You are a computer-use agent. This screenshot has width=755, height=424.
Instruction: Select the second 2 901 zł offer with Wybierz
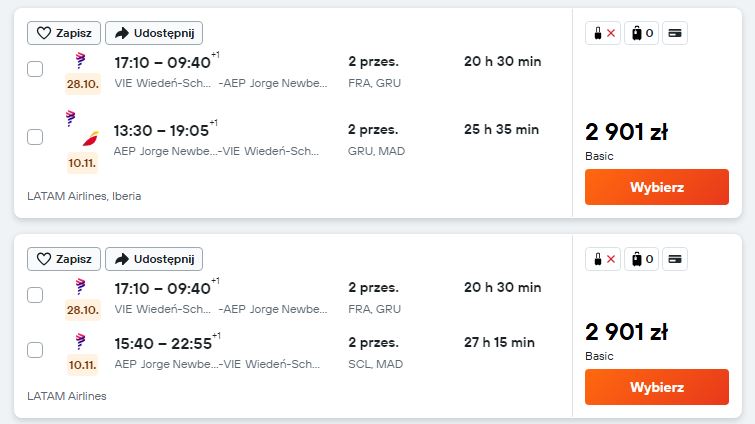click(657, 387)
